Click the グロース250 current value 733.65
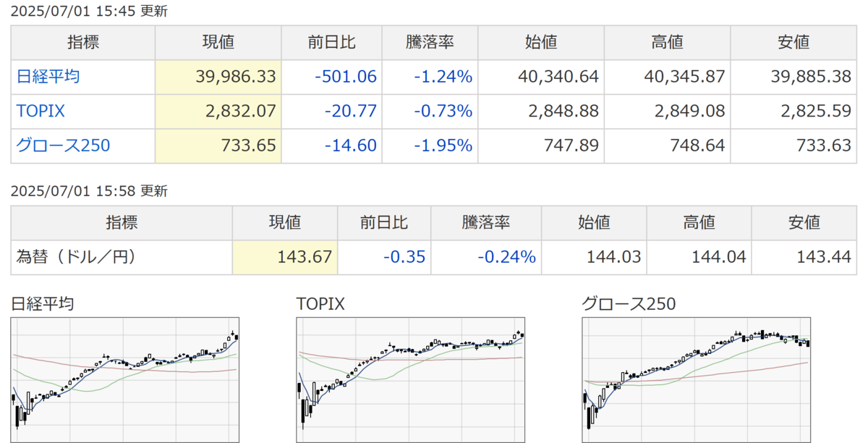This screenshot has height=443, width=868. click(x=250, y=145)
